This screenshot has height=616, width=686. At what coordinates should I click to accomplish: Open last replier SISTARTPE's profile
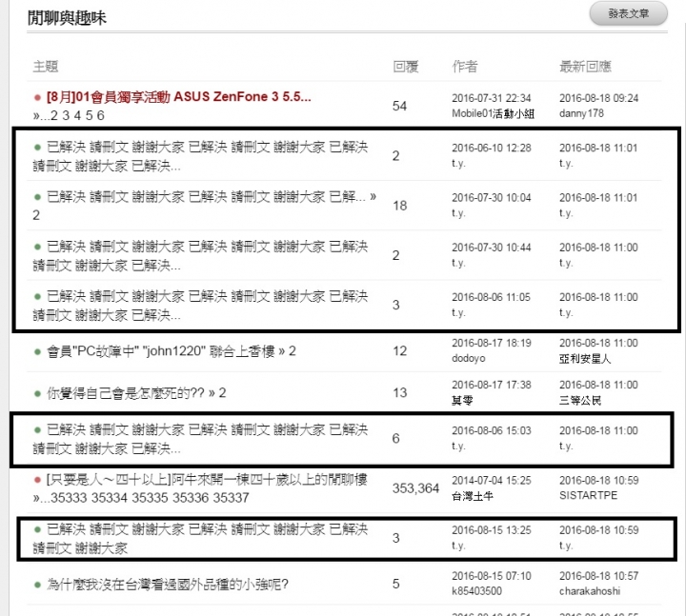[x=589, y=495]
